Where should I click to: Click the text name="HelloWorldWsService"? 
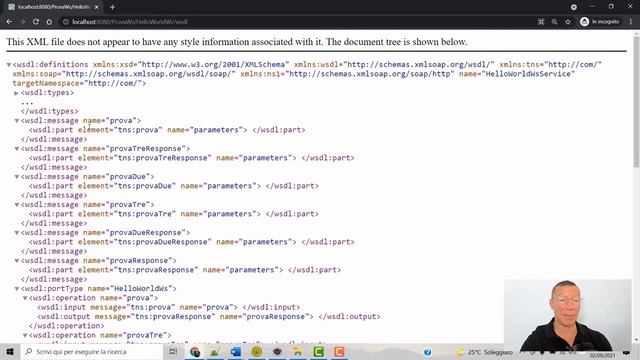pos(517,74)
